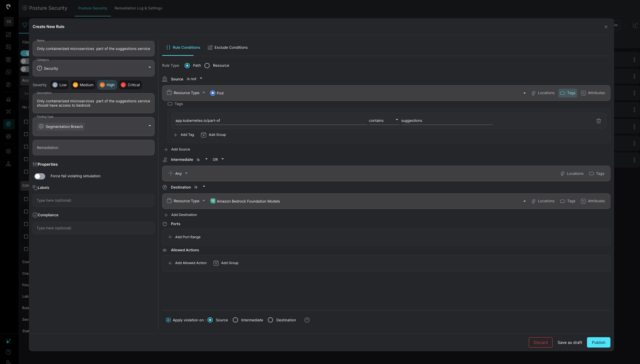Screen dimensions: 640x364
Task: Switch to Exclude Conditions tab
Action: 227,48
